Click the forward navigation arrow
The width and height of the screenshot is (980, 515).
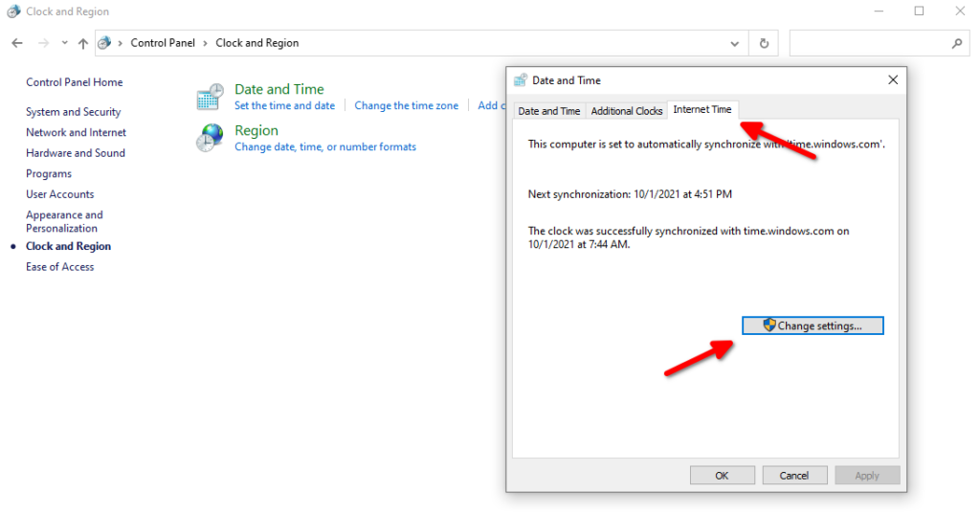(43, 43)
